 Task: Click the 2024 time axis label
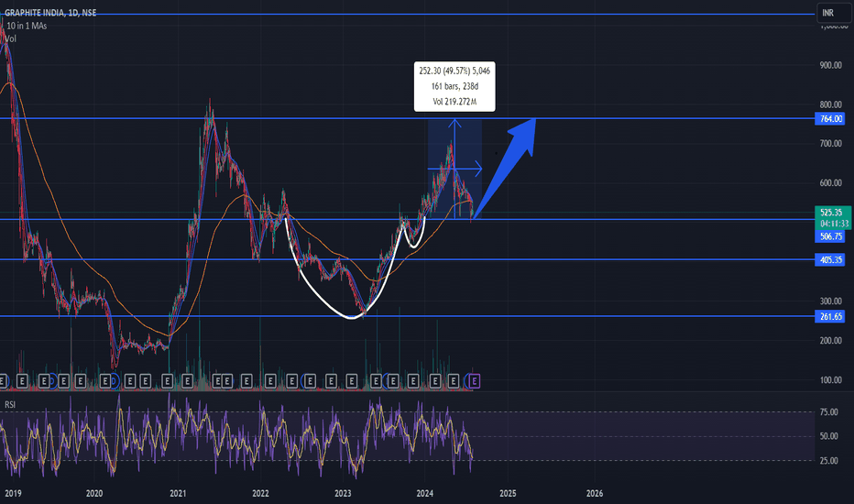click(x=425, y=493)
